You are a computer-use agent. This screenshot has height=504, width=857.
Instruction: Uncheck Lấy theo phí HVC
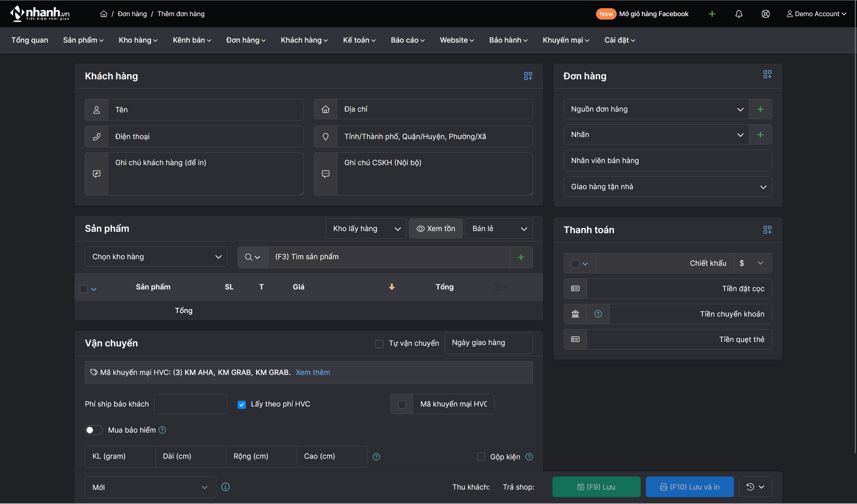(x=242, y=404)
